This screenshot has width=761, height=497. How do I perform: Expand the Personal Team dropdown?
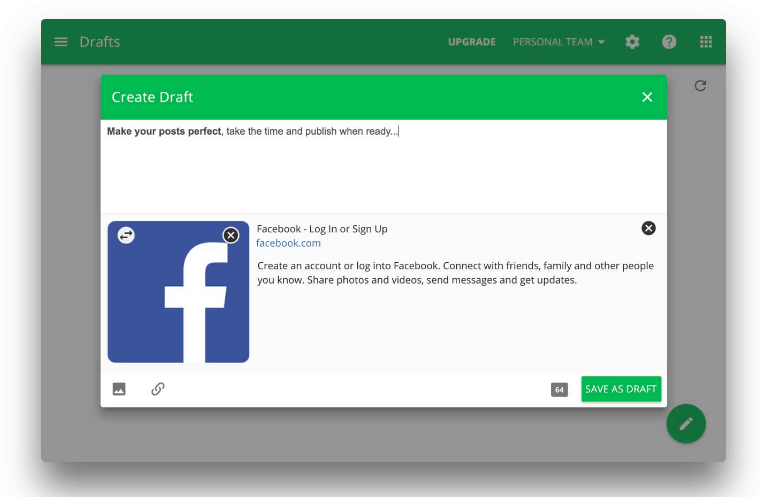click(x=559, y=42)
